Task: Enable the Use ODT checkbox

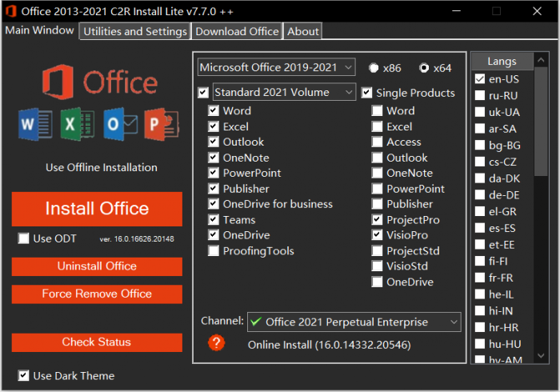Action: click(x=23, y=238)
